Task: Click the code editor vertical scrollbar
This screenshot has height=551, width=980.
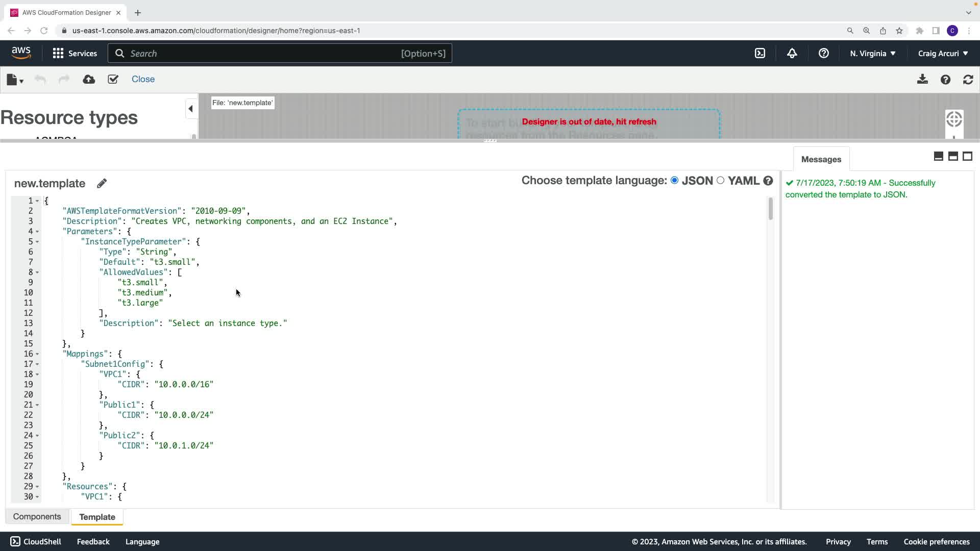Action: (x=770, y=209)
